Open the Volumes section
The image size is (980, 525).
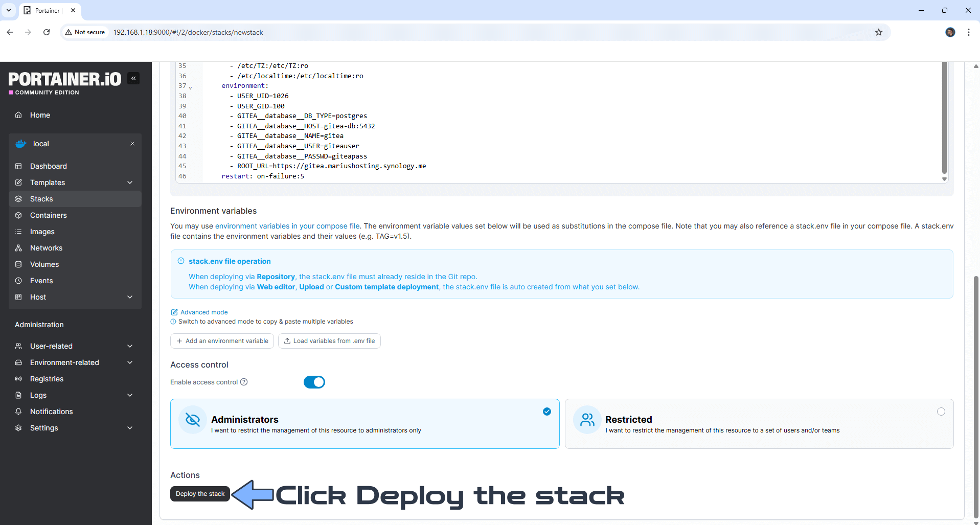click(44, 264)
